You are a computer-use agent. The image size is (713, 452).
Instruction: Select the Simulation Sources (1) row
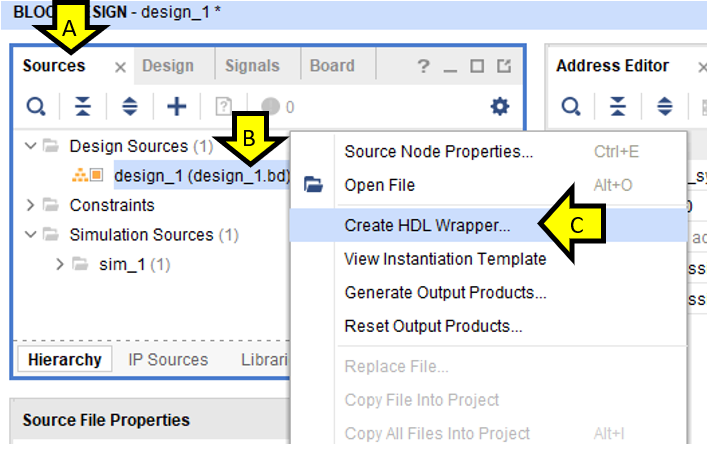154,235
